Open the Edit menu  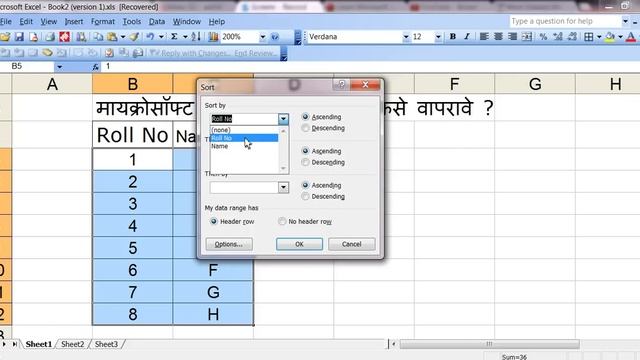pyautogui.click(x=26, y=22)
